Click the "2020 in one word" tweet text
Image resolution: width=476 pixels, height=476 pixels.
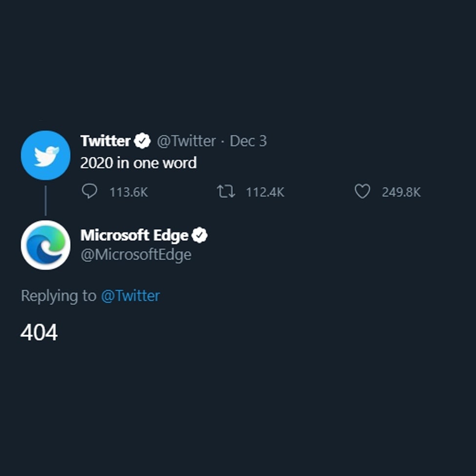[138, 163]
